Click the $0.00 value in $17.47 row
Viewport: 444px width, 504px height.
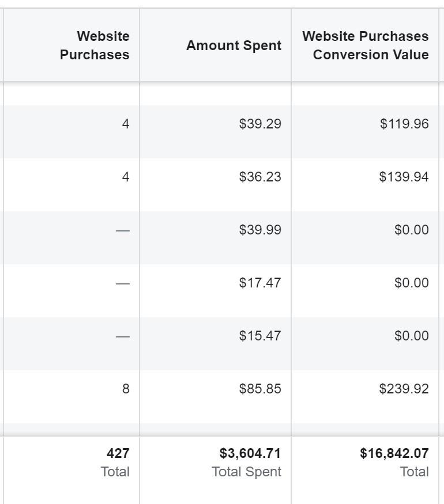pyautogui.click(x=412, y=283)
